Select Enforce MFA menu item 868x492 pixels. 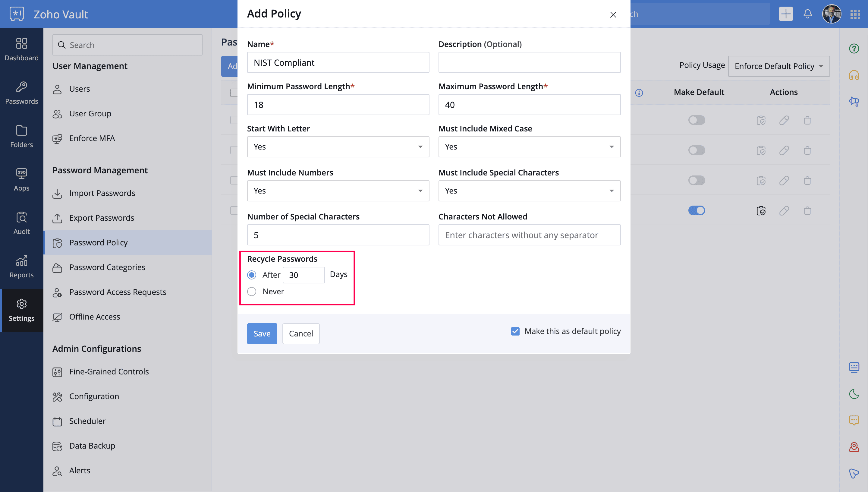[x=92, y=138]
